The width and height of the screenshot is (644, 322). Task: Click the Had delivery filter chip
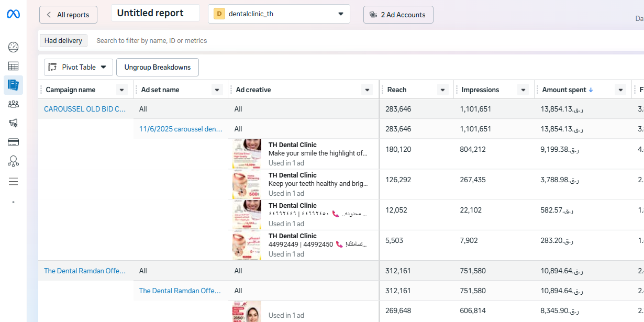pyautogui.click(x=63, y=40)
